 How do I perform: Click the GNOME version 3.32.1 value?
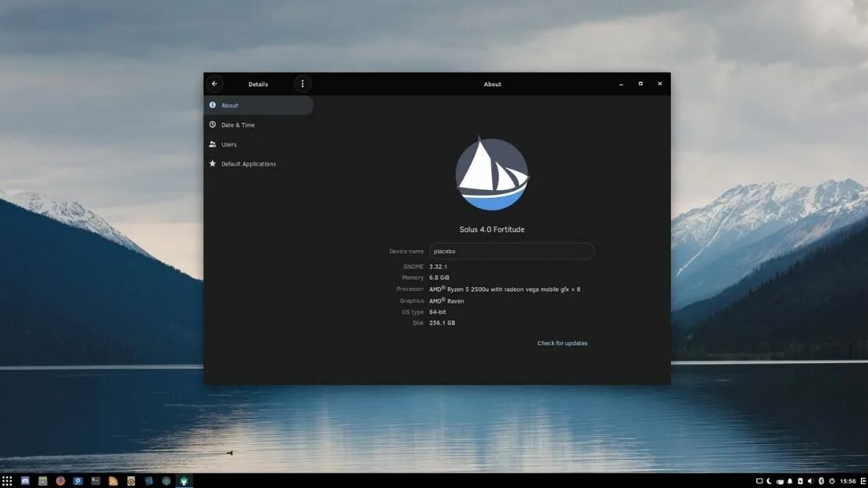click(x=438, y=267)
